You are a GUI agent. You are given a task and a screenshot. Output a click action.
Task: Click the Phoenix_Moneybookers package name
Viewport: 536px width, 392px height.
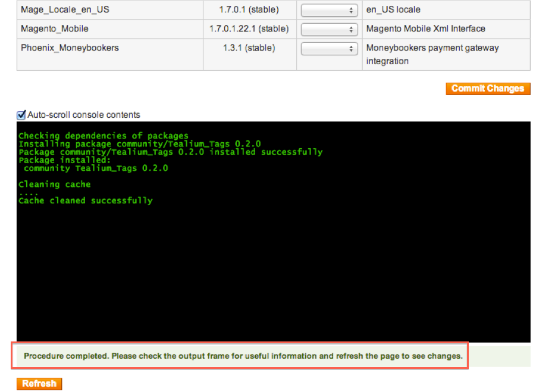[x=70, y=48]
